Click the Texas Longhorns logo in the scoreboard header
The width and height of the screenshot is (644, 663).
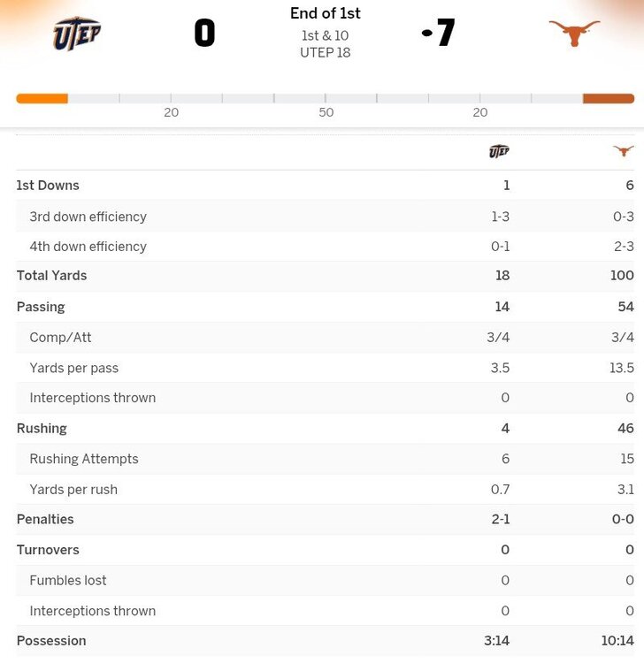click(x=574, y=34)
